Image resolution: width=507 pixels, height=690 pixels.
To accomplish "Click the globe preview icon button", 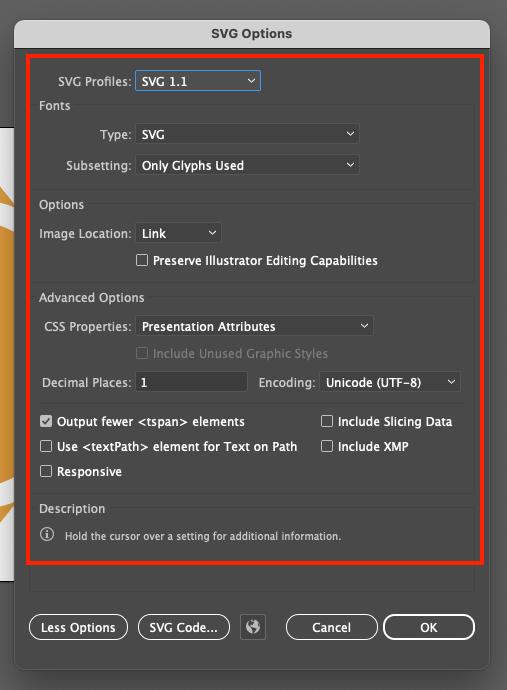I will [253, 627].
